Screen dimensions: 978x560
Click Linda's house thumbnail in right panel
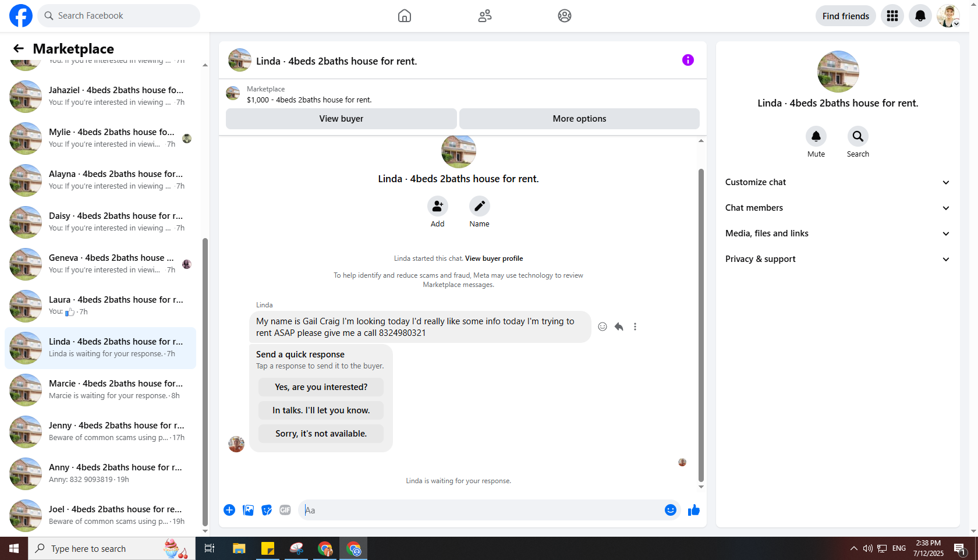838,72
